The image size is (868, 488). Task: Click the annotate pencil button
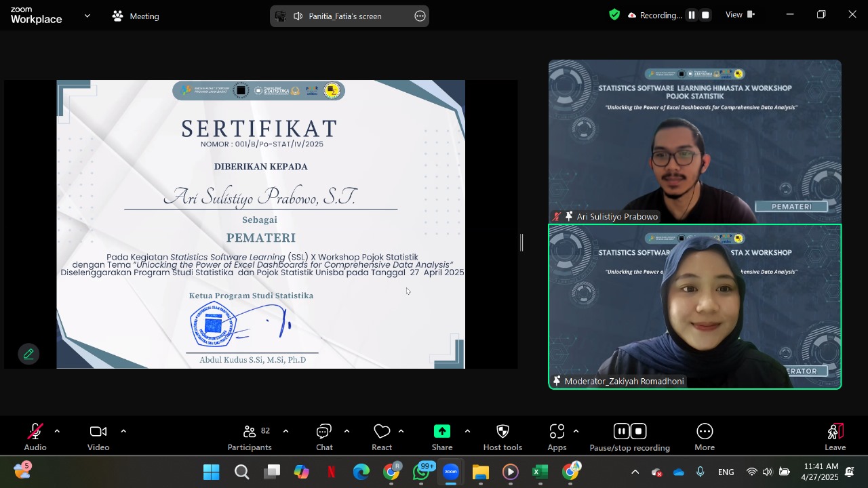[x=28, y=354]
